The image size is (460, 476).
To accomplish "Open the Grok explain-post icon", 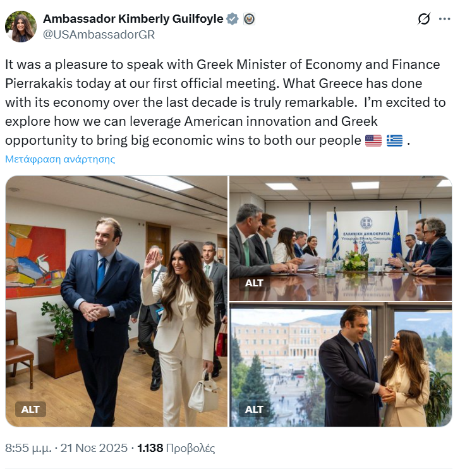I will [x=424, y=20].
